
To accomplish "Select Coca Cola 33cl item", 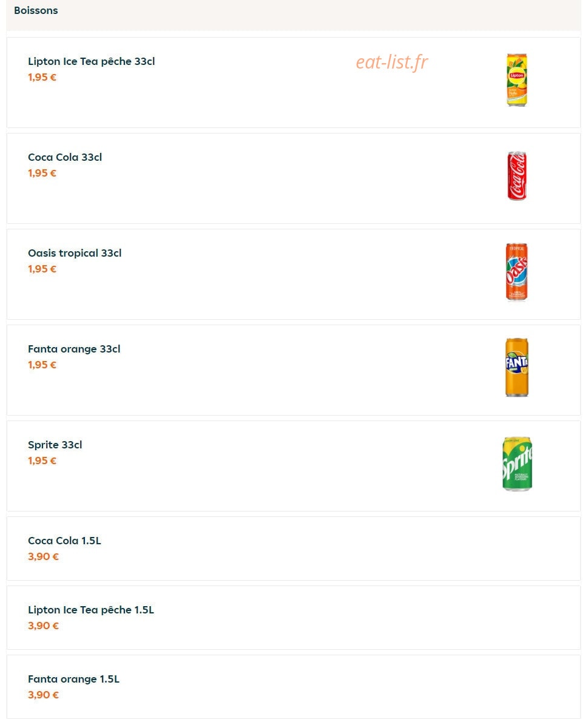I will pyautogui.click(x=294, y=178).
